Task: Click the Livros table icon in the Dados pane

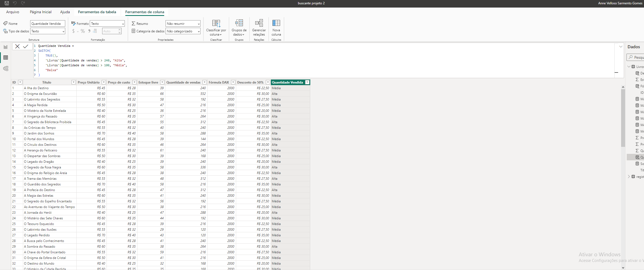Action: pyautogui.click(x=633, y=67)
